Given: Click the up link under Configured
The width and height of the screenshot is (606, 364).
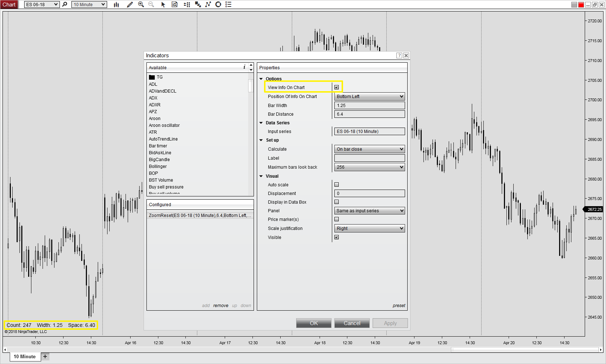Looking at the screenshot, I should click(234, 306).
